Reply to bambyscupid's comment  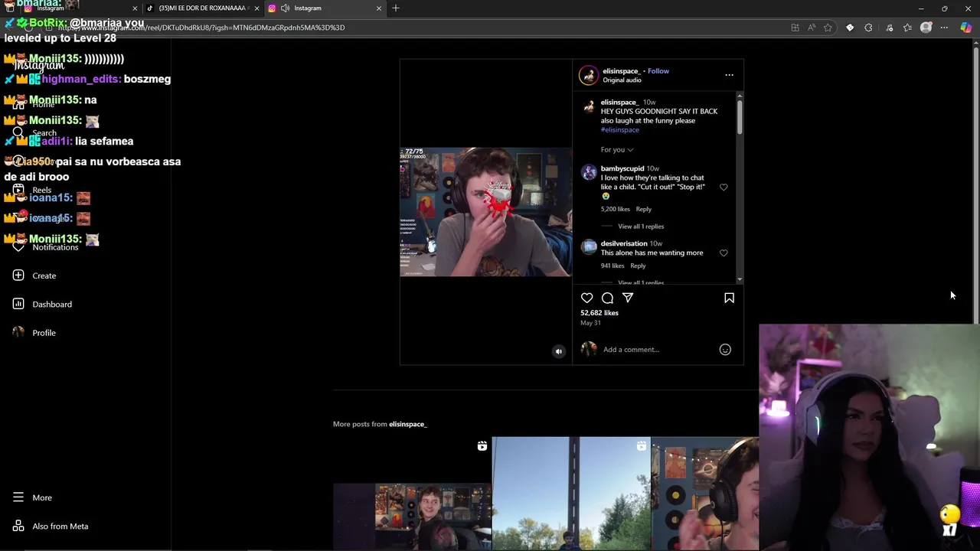(x=643, y=209)
